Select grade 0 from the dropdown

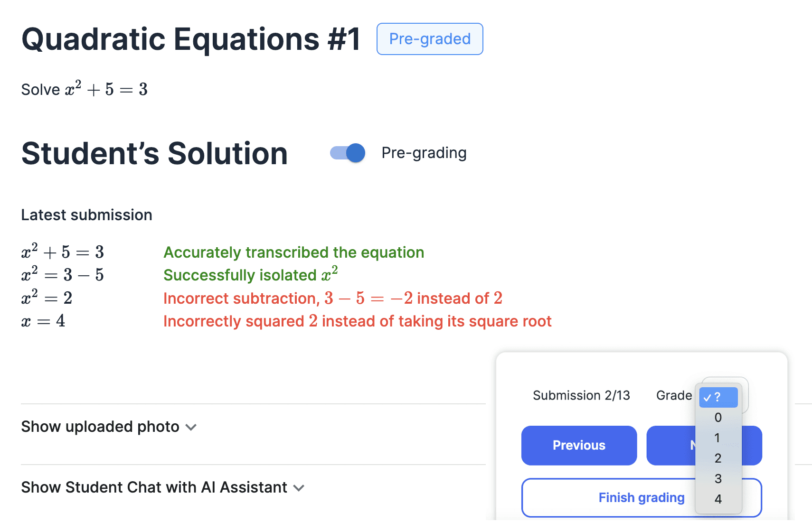coord(718,418)
